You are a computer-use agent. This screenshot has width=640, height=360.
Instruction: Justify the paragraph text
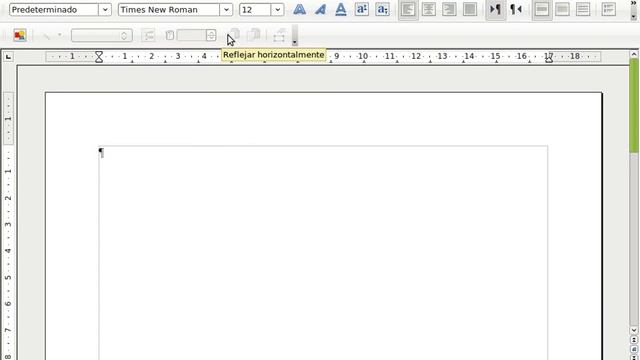tap(470, 9)
